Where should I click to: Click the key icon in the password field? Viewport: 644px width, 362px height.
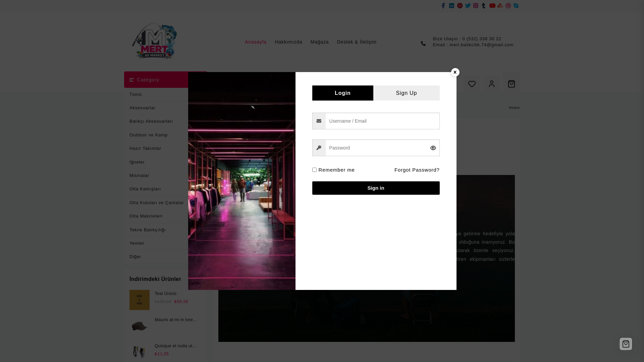tap(319, 148)
